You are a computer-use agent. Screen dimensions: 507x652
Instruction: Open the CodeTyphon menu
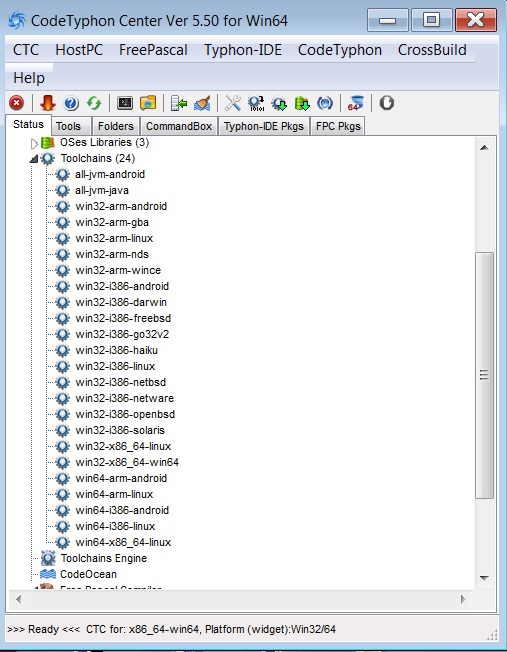pyautogui.click(x=339, y=50)
